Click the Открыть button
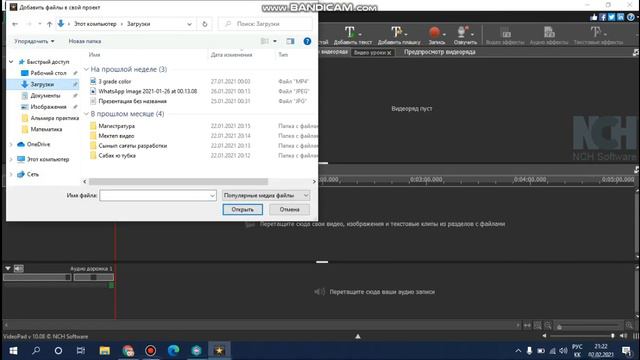 point(242,209)
